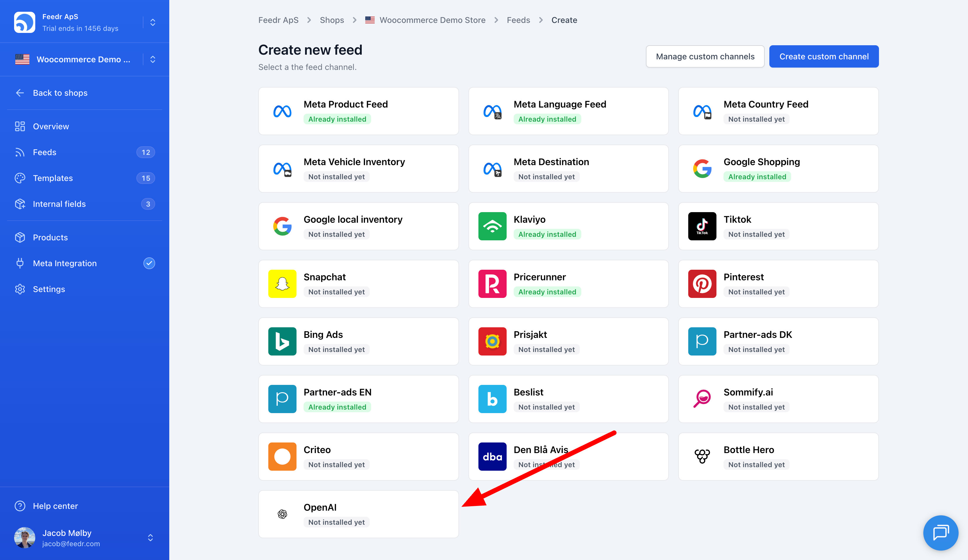
Task: Select the Pinterest logo
Action: point(702,284)
